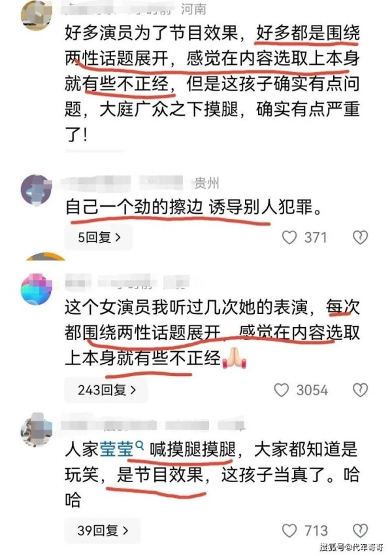Like the comment with 713 likes
392x556 pixels.
289,530
